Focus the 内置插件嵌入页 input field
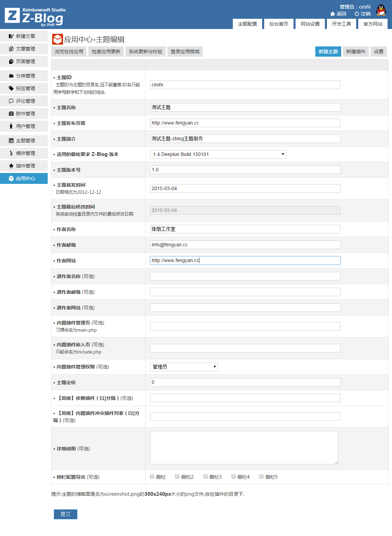 [x=245, y=348]
